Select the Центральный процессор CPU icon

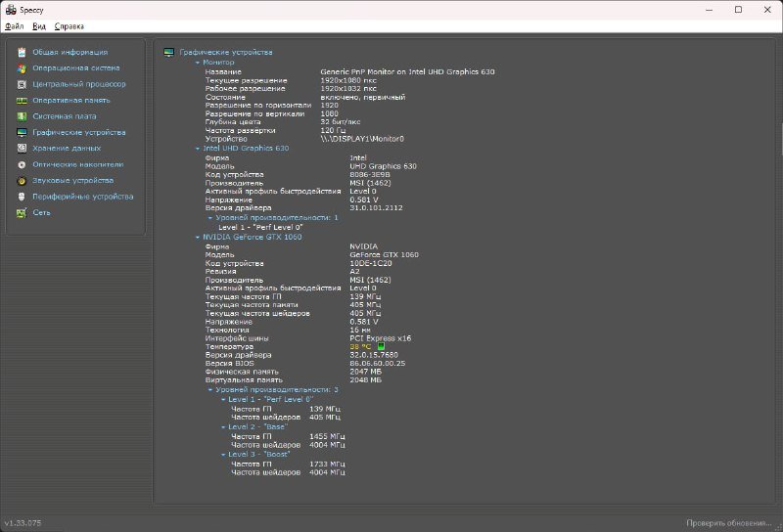[22, 84]
